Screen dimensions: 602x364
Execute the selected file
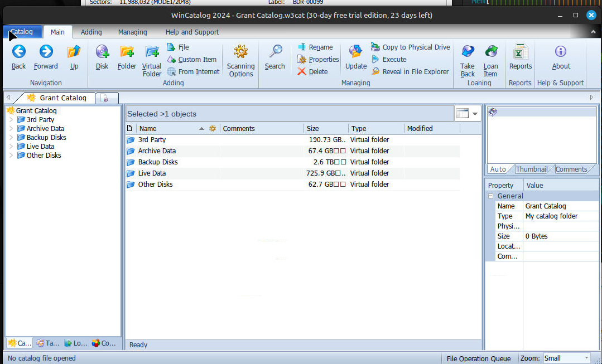click(x=388, y=60)
